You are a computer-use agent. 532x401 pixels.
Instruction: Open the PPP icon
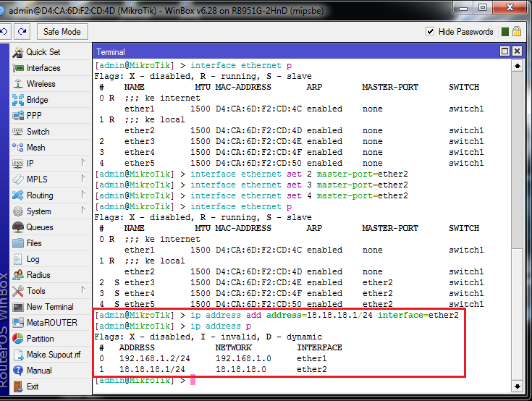point(18,116)
